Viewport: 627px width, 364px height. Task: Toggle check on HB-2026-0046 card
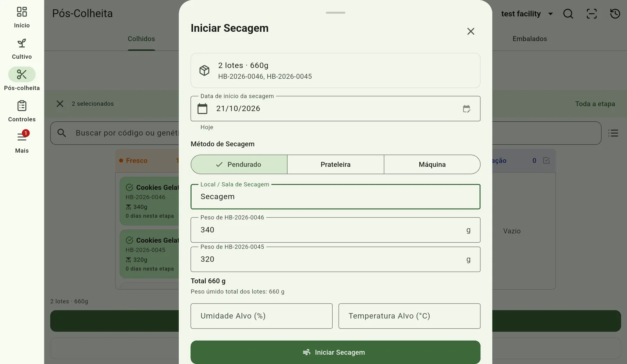pos(130,187)
